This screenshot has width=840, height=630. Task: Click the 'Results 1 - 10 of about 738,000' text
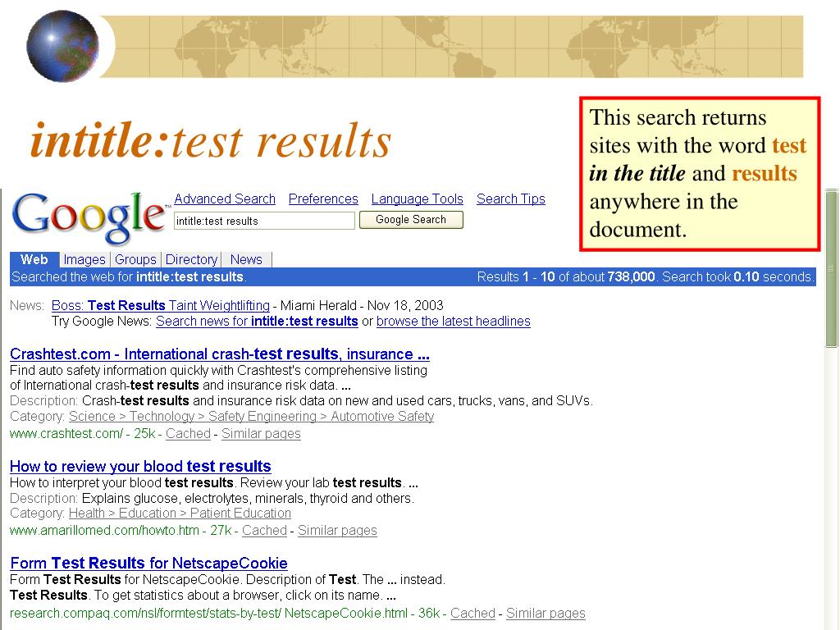coord(566,277)
